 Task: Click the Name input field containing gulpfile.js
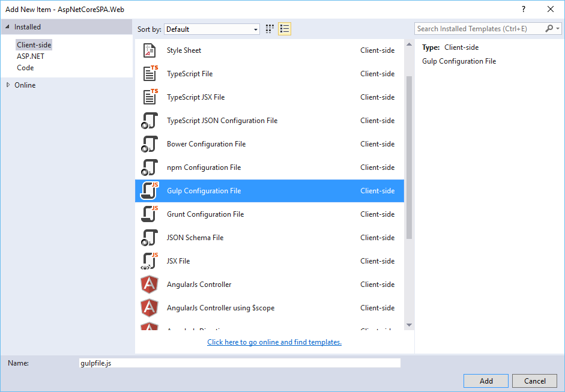tap(240, 363)
